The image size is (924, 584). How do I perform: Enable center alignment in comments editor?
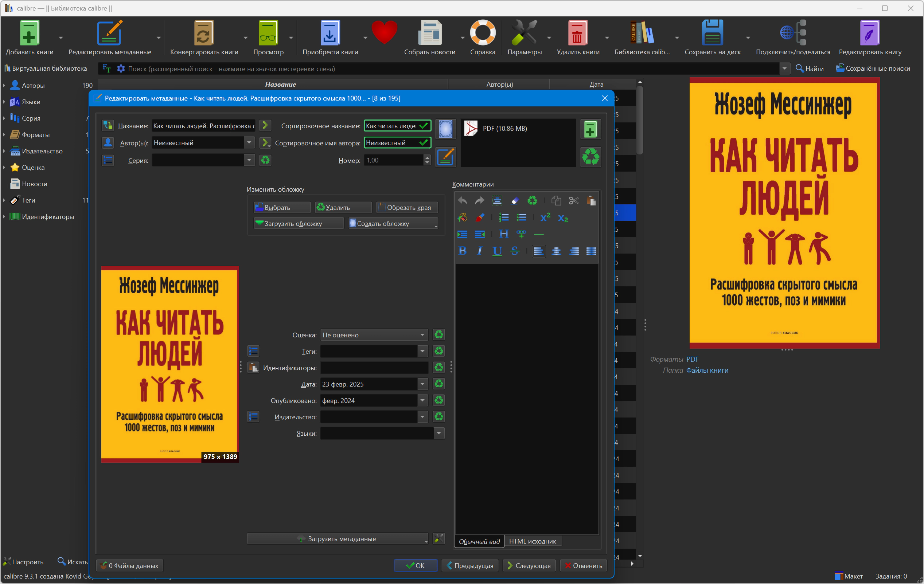coord(556,251)
